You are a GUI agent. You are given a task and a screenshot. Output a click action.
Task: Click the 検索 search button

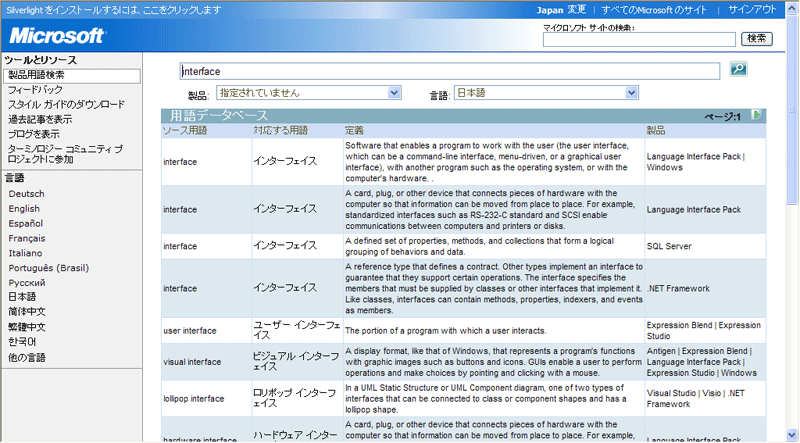(x=756, y=39)
